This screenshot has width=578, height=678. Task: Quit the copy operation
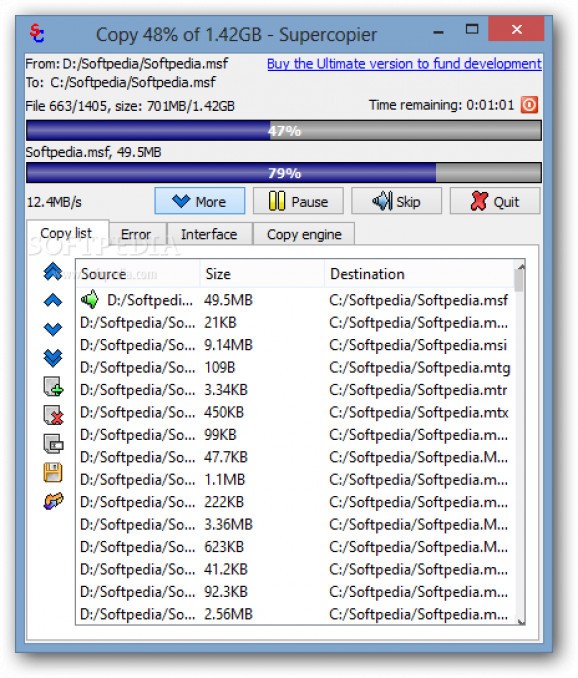[x=495, y=201]
